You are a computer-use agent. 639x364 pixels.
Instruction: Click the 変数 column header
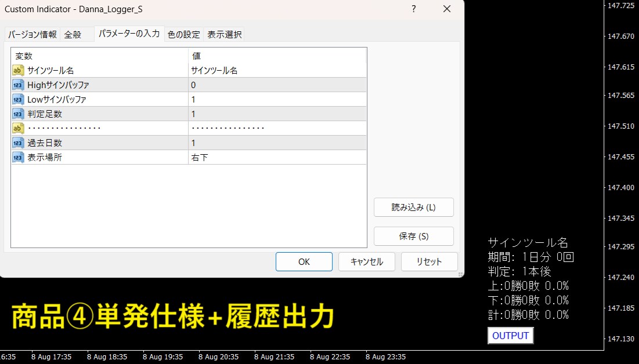[x=100, y=56]
